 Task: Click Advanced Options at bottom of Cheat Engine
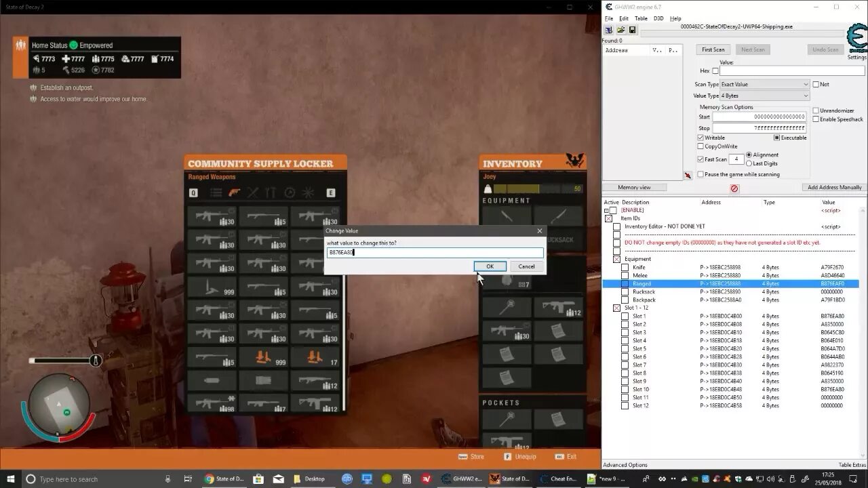(x=625, y=465)
